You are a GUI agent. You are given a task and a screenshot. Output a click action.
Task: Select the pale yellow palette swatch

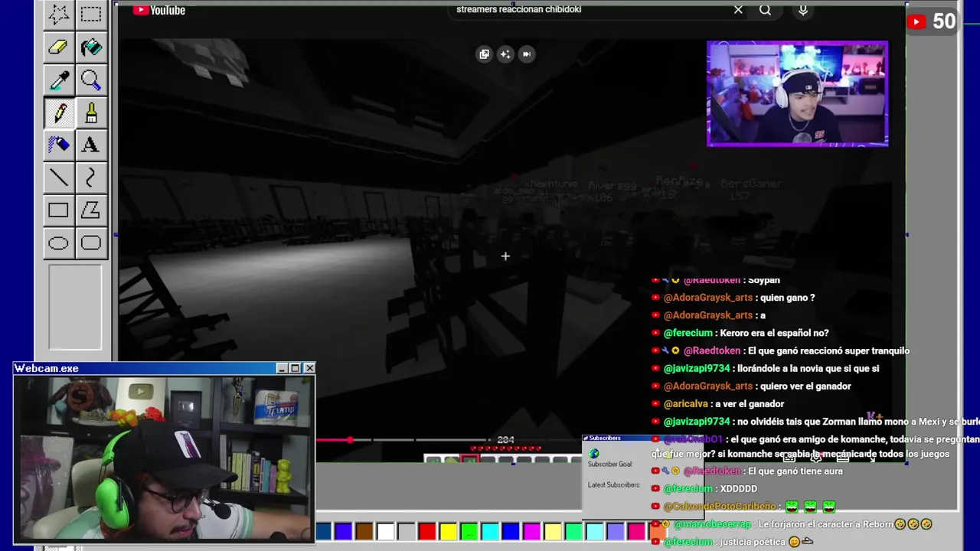tap(552, 531)
